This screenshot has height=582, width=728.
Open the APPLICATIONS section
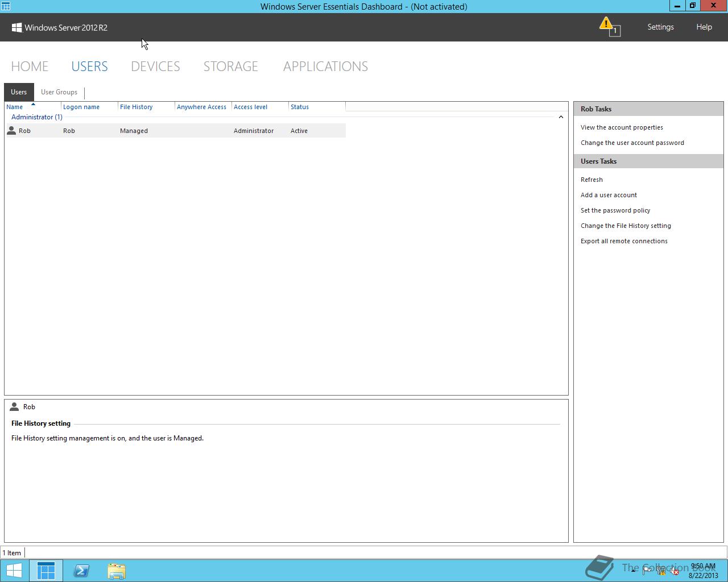[325, 66]
